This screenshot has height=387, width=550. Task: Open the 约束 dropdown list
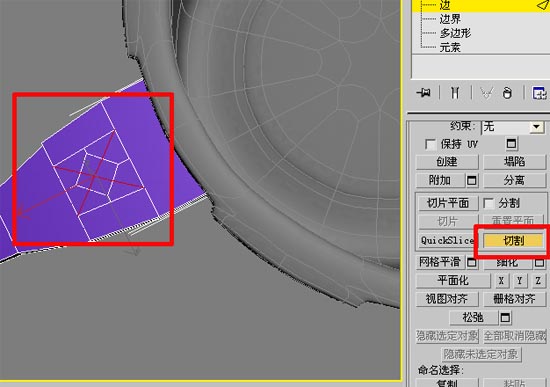click(x=536, y=127)
